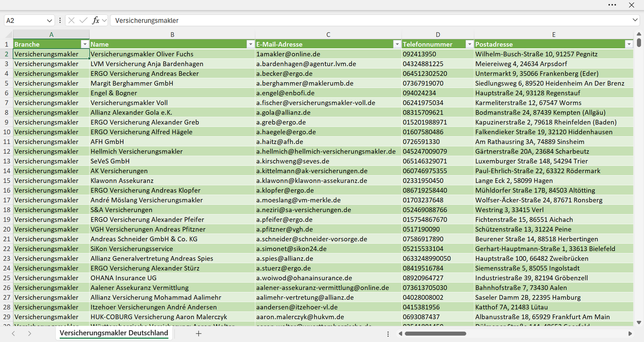Open the Name column filter dropdown
This screenshot has width=644, height=342.
250,44
